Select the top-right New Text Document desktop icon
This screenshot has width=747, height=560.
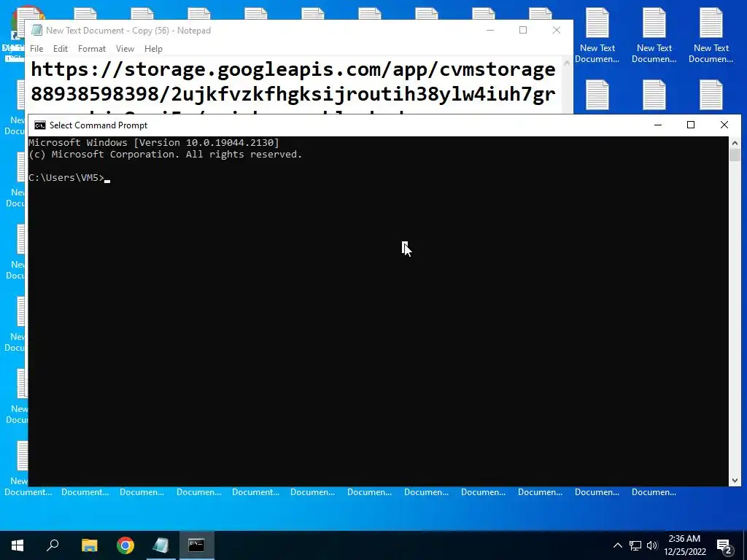tap(711, 36)
